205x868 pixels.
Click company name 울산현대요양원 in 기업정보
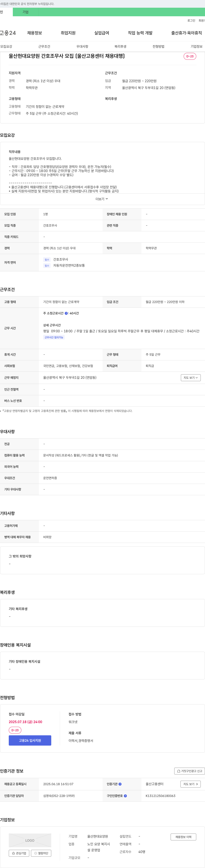[x=98, y=836]
